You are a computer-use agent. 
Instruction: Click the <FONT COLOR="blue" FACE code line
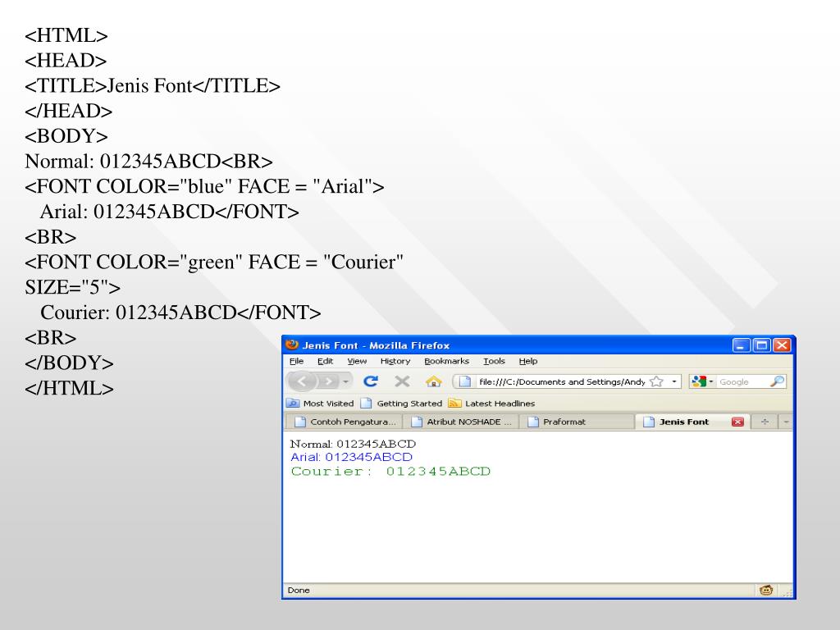point(204,186)
